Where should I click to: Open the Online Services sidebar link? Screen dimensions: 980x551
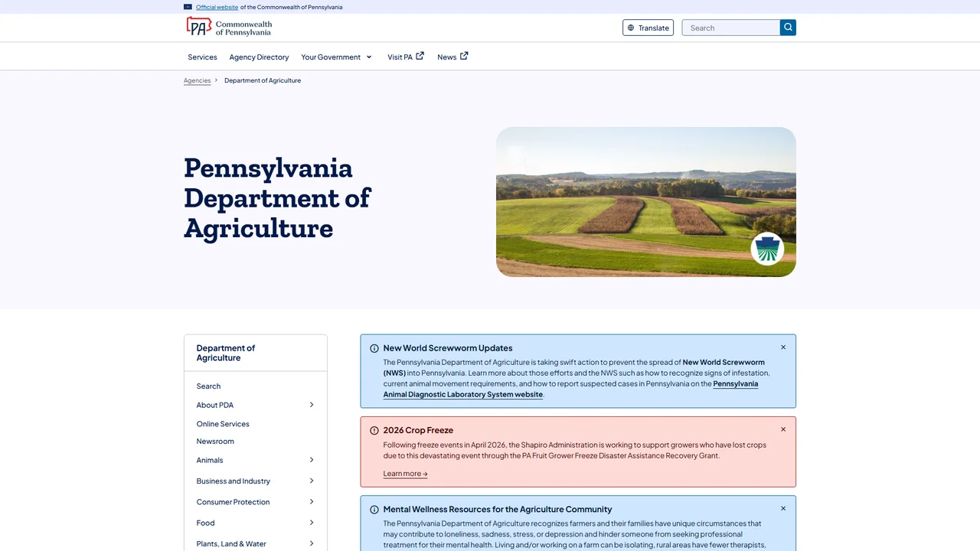click(223, 424)
